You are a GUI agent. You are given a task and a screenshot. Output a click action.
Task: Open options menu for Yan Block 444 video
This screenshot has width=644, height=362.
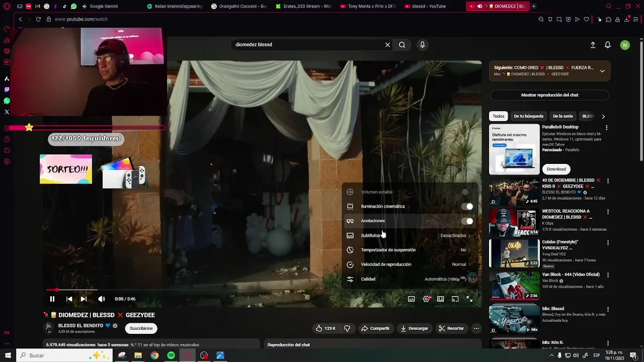[608, 275]
